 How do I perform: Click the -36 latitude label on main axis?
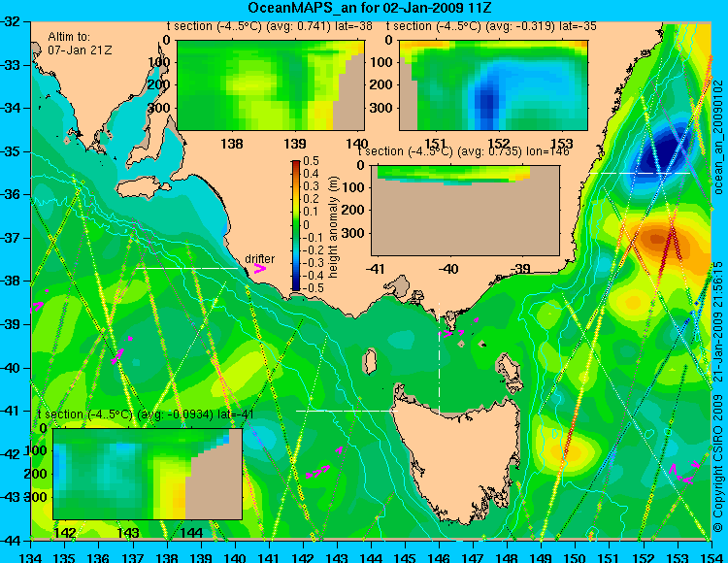pos(11,194)
